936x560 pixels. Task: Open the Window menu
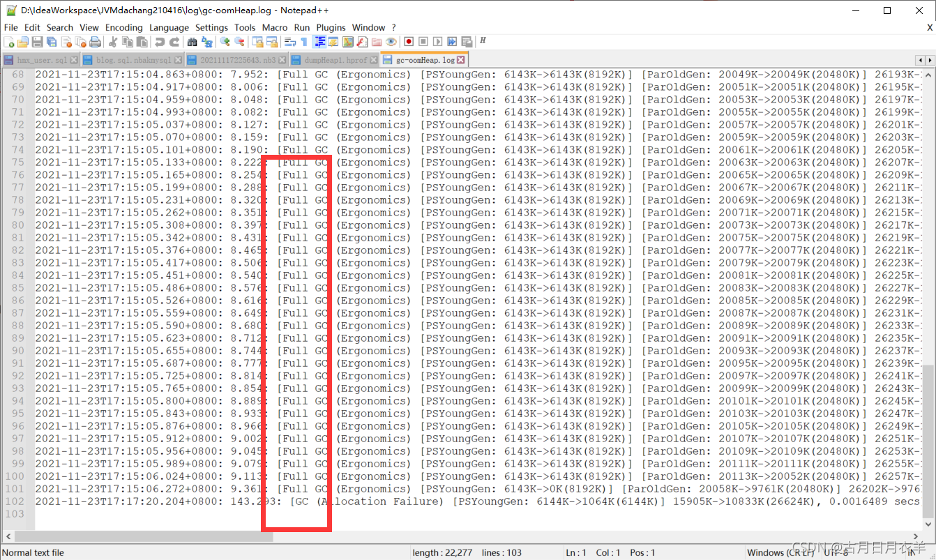coord(369,27)
